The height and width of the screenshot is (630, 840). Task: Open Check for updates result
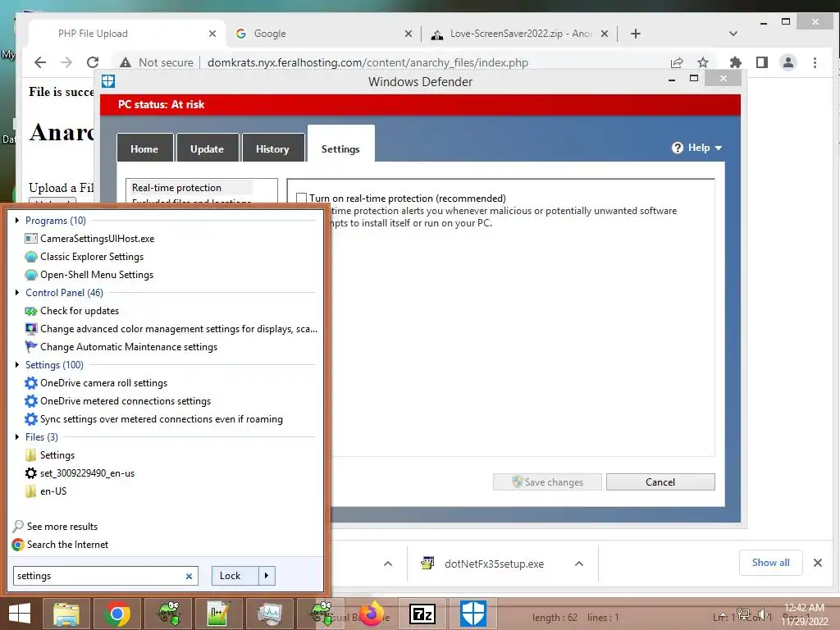pyautogui.click(x=80, y=311)
